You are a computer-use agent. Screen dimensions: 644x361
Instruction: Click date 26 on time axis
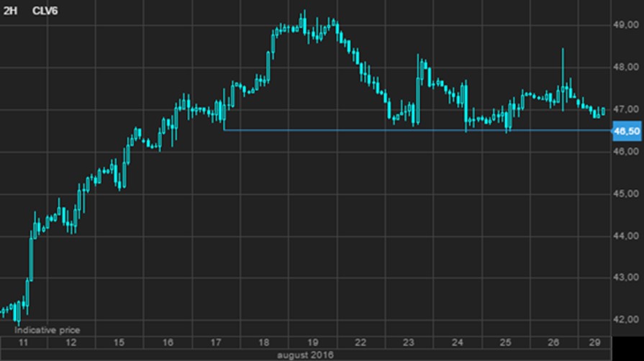coord(553,342)
